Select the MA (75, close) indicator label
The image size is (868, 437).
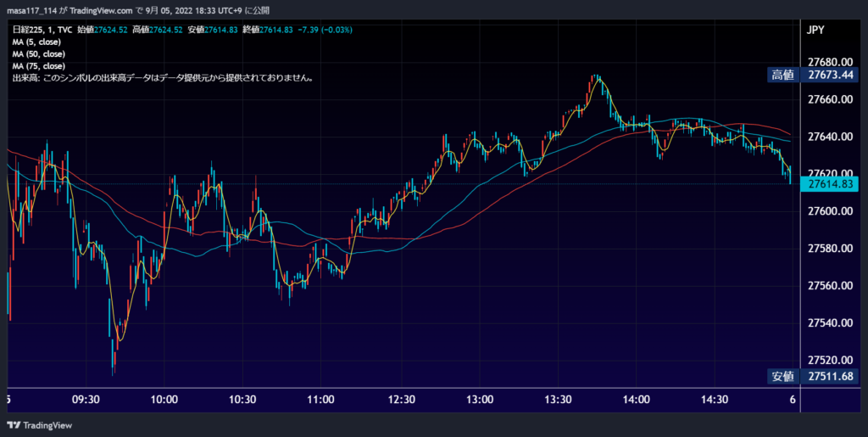pos(39,66)
